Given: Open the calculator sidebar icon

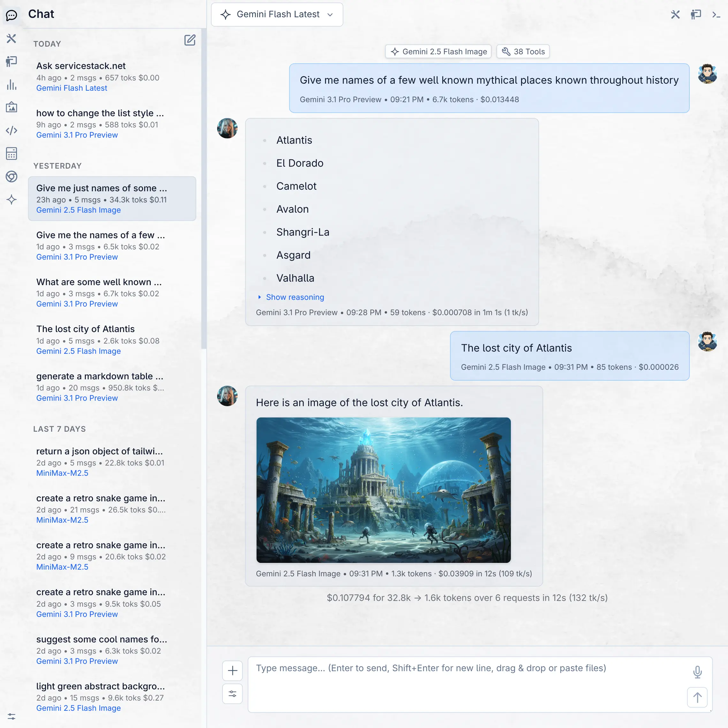Looking at the screenshot, I should coord(12,153).
